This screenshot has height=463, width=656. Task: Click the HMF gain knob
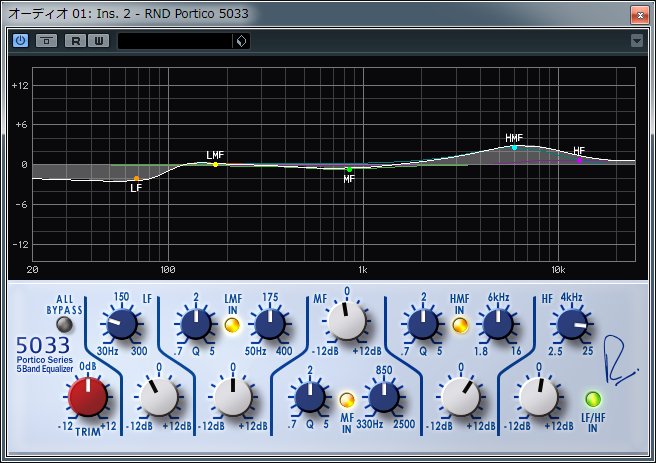click(x=461, y=397)
